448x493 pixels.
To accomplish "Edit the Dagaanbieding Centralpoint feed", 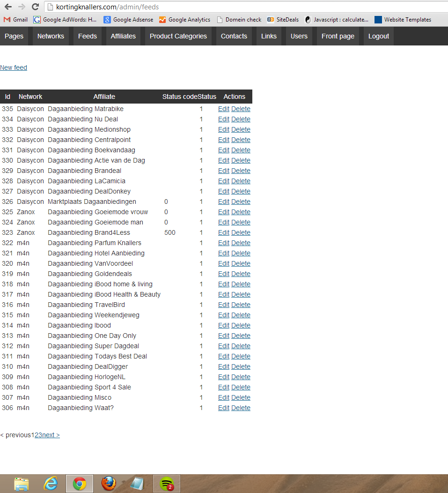I will coord(224,140).
